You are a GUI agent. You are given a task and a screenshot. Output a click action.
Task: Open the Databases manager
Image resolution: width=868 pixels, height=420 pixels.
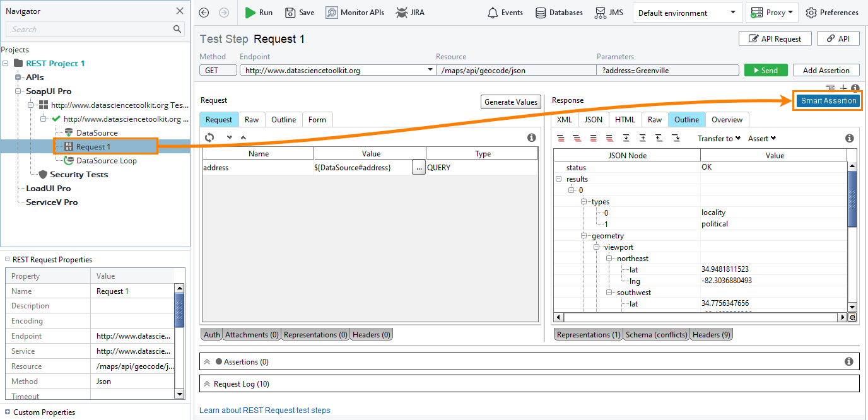click(x=559, y=13)
